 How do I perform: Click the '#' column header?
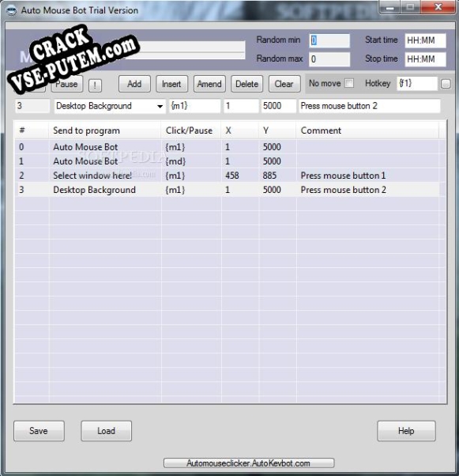[x=32, y=130]
